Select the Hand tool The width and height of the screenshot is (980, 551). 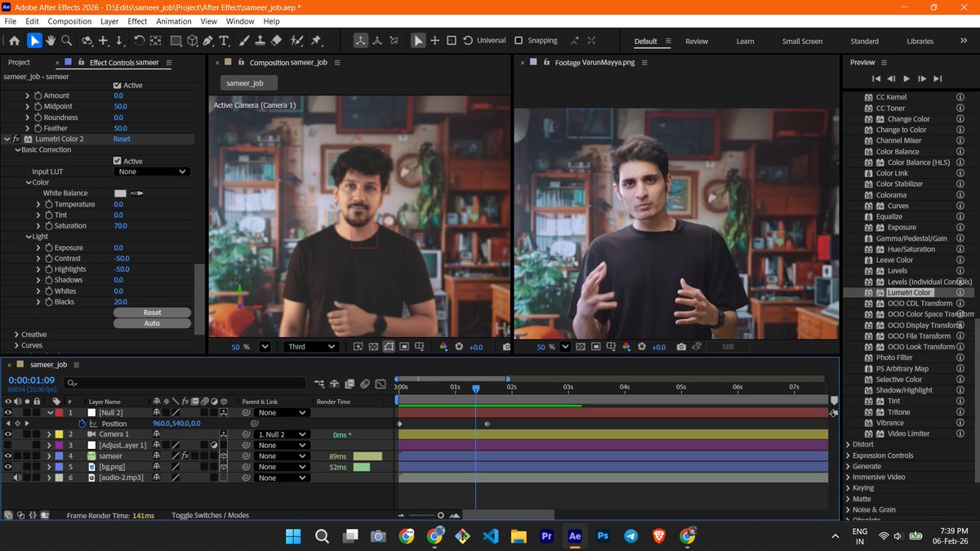51,40
